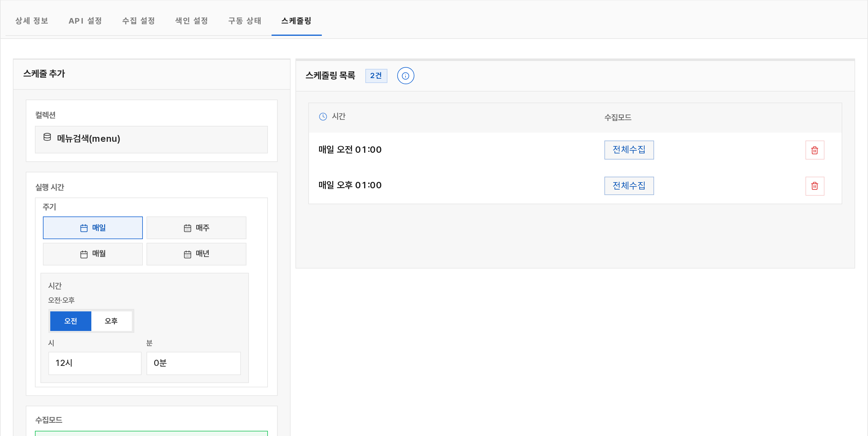The width and height of the screenshot is (868, 436).
Task: Click the clock icon in 시간 header
Action: [x=323, y=116]
